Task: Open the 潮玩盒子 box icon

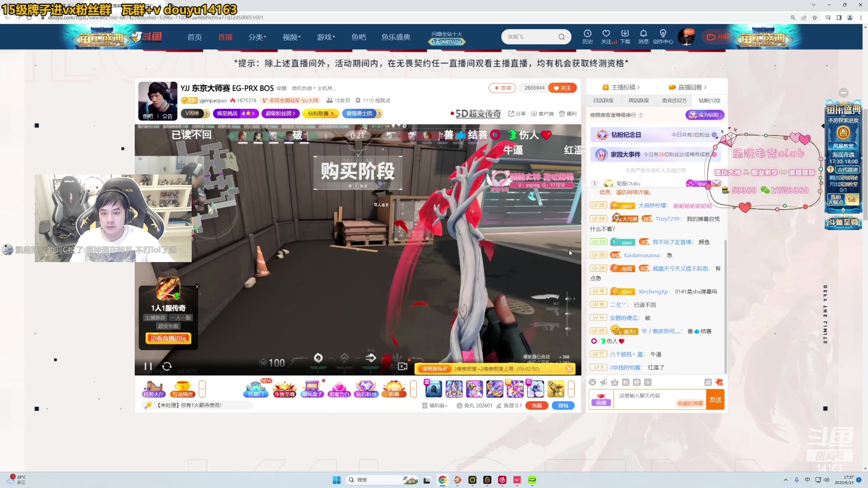Action: pyautogui.click(x=312, y=389)
